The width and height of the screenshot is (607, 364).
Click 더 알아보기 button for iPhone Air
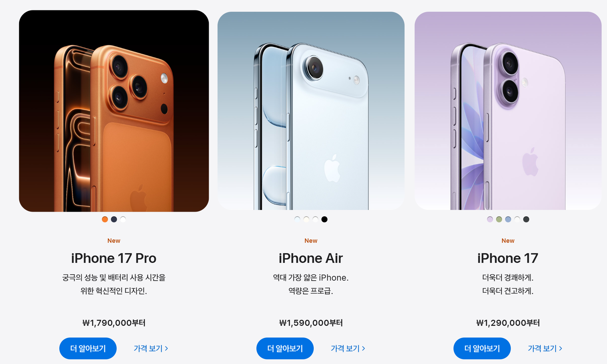tap(285, 348)
